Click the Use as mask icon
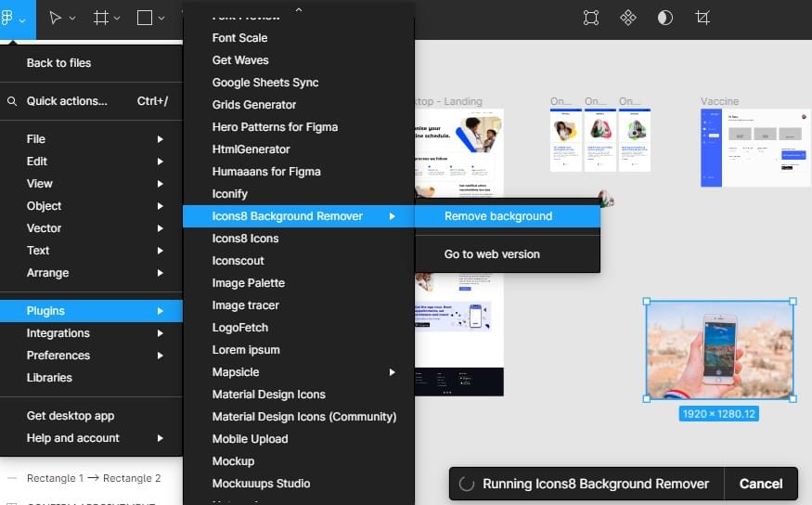812x505 pixels. (665, 18)
